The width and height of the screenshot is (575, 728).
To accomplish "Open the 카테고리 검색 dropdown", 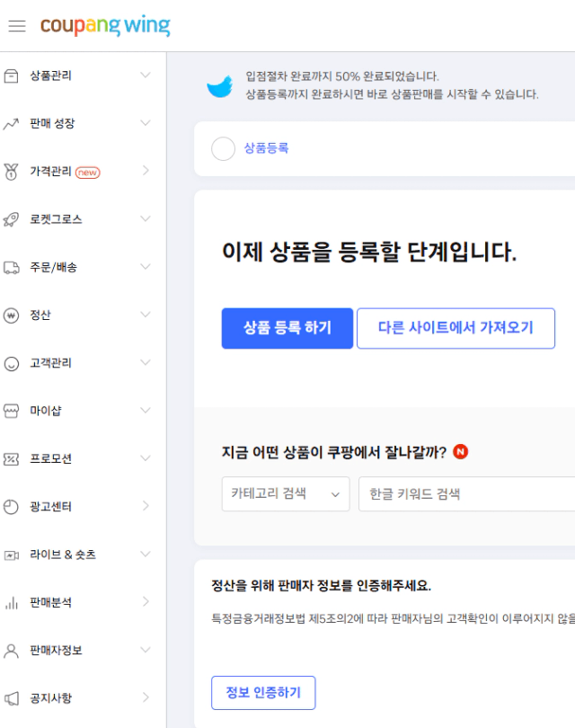I will 286,494.
